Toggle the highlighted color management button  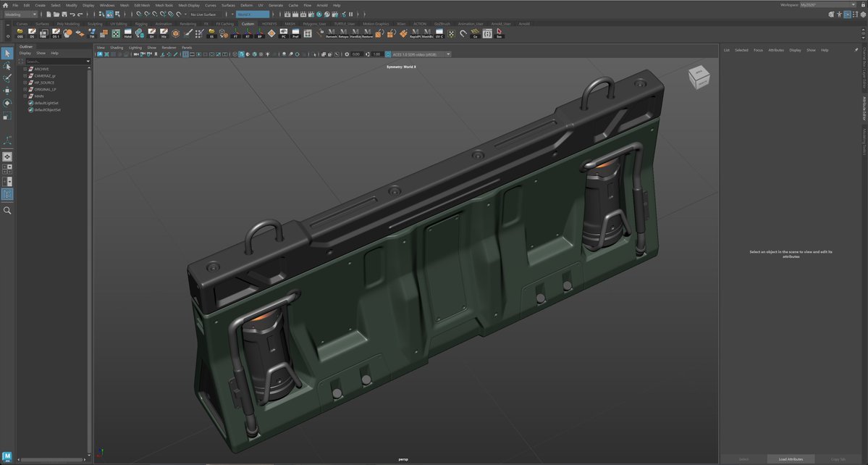387,54
